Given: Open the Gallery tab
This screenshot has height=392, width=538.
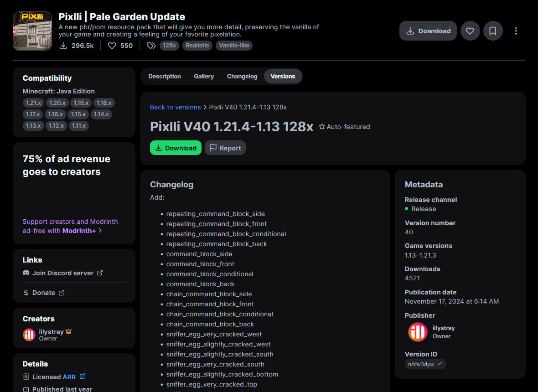Looking at the screenshot, I should point(204,77).
